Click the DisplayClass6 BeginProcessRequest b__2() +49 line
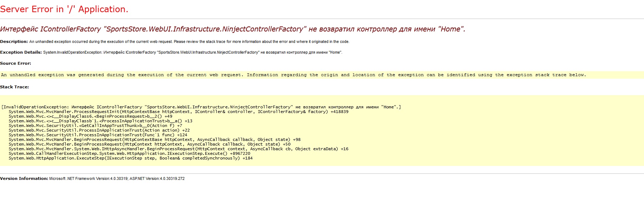Viewport: 644px width, 206px height. 90,116
